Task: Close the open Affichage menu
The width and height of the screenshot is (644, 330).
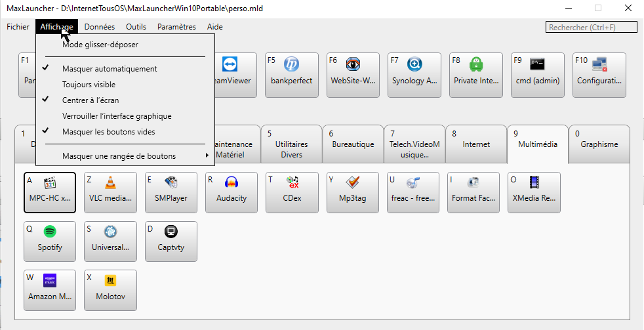Action: [56, 27]
